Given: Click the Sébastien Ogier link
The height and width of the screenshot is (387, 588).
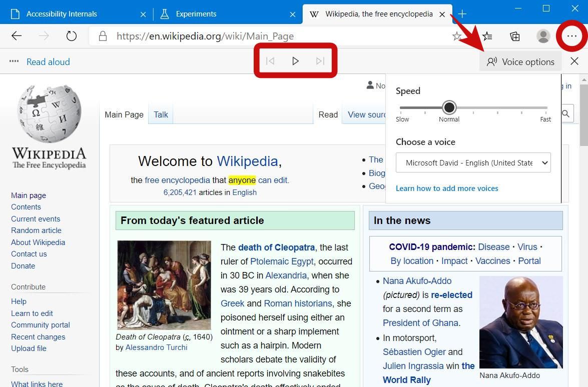Looking at the screenshot, I should coord(414,352).
